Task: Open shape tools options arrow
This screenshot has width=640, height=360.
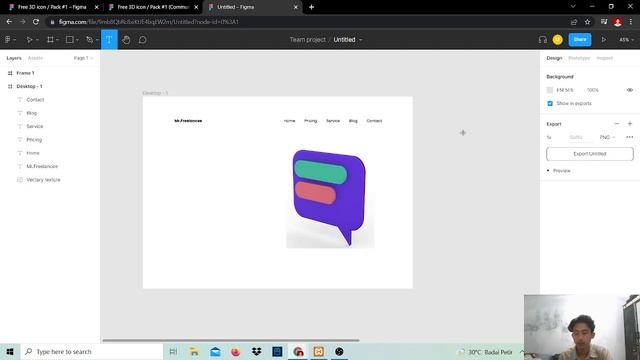Action: [78, 40]
